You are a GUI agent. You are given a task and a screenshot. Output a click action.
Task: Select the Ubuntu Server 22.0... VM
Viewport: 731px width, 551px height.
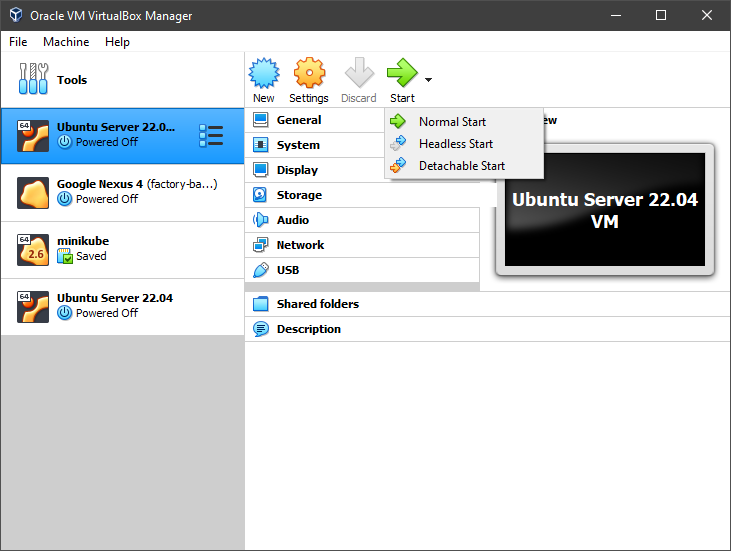[x=122, y=136]
